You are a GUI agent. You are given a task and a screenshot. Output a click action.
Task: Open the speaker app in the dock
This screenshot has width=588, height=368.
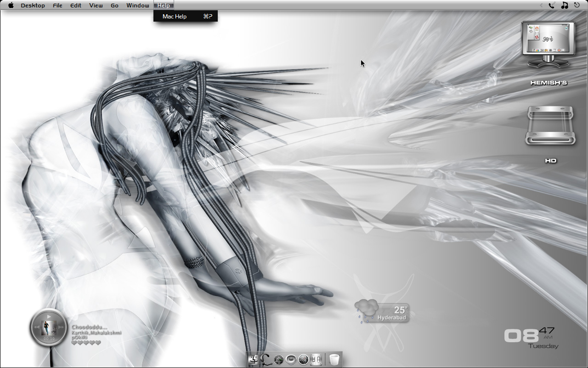click(x=291, y=359)
